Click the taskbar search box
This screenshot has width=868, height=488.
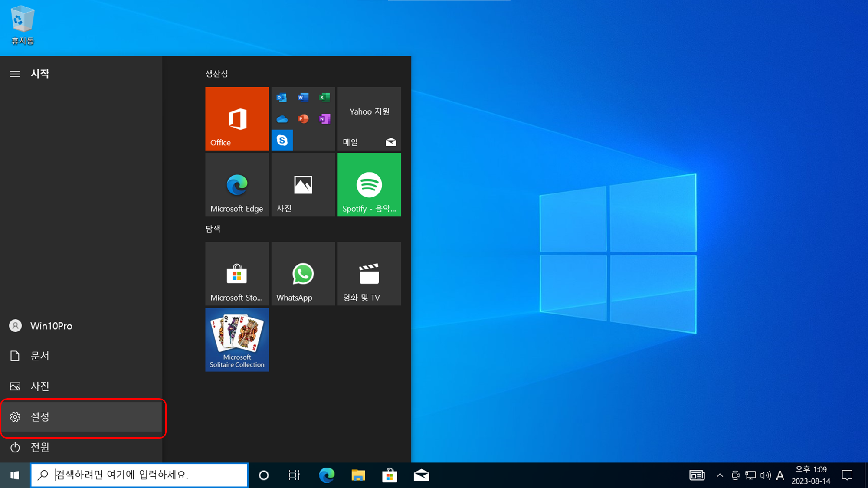click(139, 475)
